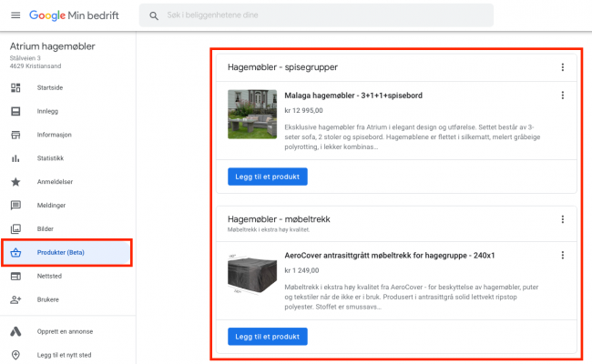Add product to spisegrupper category

click(267, 177)
